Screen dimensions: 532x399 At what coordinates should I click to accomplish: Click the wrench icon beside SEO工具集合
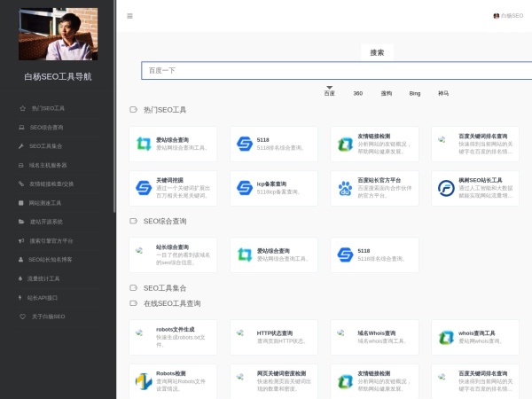tap(21, 146)
